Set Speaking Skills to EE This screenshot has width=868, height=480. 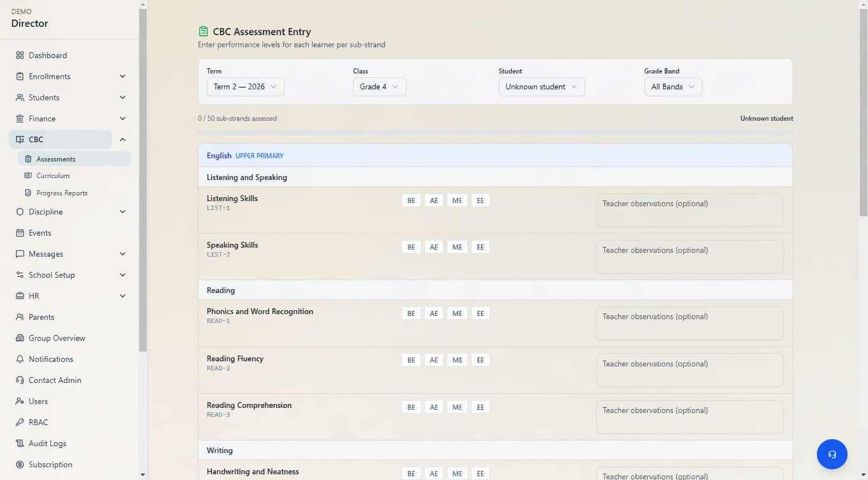[480, 247]
